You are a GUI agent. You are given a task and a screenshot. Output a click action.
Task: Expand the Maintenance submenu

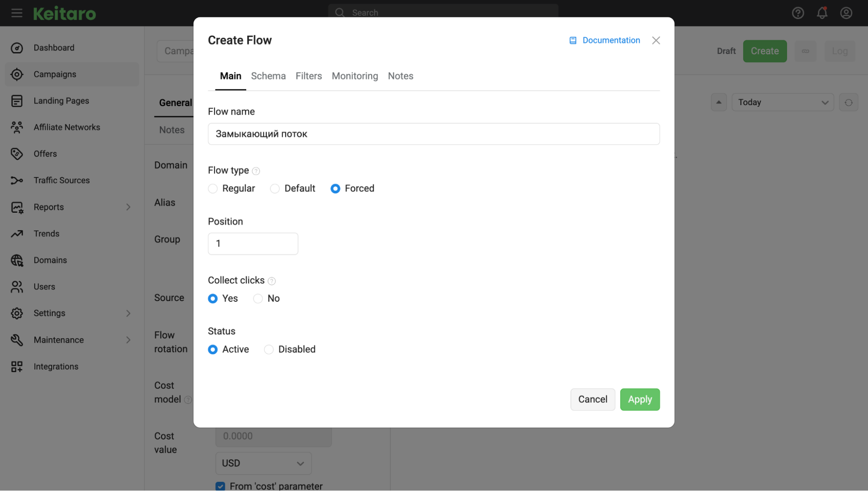click(128, 340)
